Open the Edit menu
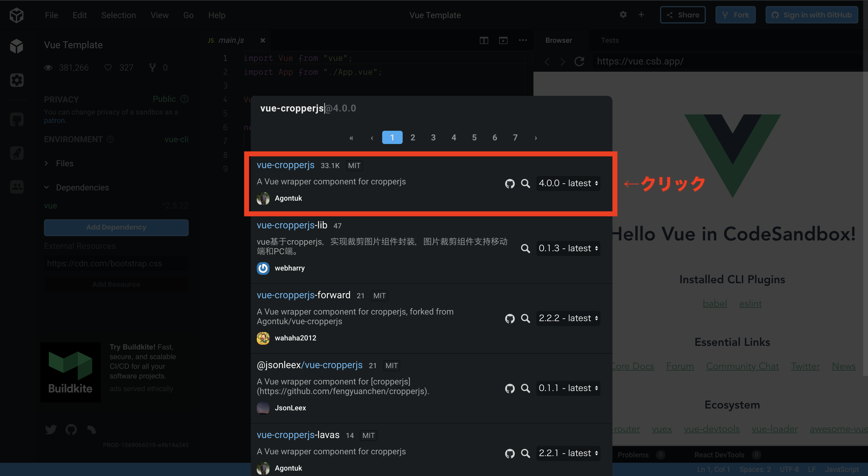This screenshot has height=476, width=868. pyautogui.click(x=80, y=15)
